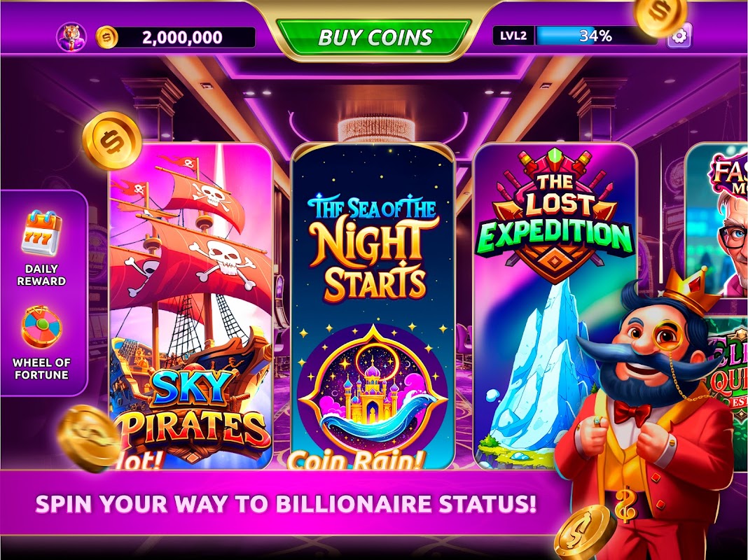
Task: Spin the Wheel of Fortune icon
Action: (41, 327)
